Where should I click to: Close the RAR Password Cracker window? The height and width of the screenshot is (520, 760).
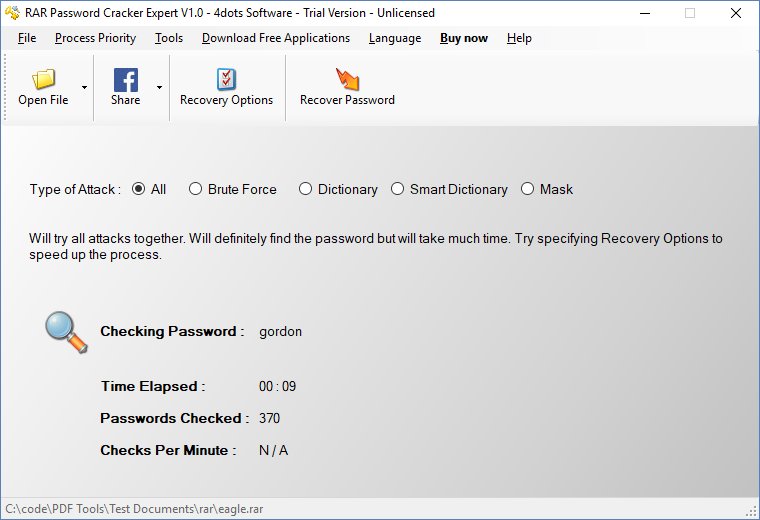736,13
